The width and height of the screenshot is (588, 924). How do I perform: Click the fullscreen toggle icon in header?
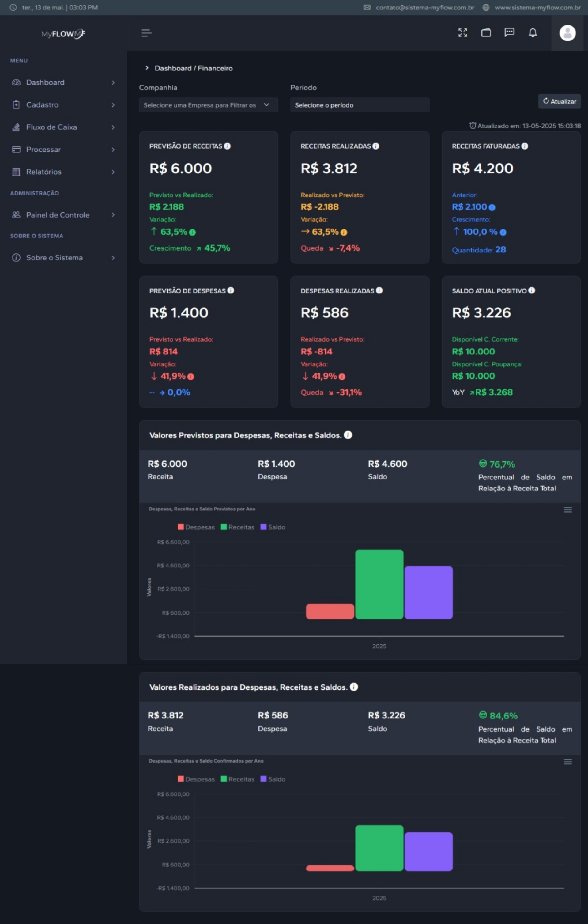[462, 32]
